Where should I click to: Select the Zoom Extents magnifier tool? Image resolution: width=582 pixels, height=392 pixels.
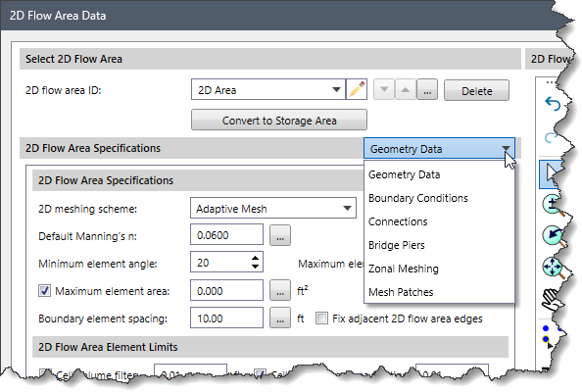click(x=554, y=268)
